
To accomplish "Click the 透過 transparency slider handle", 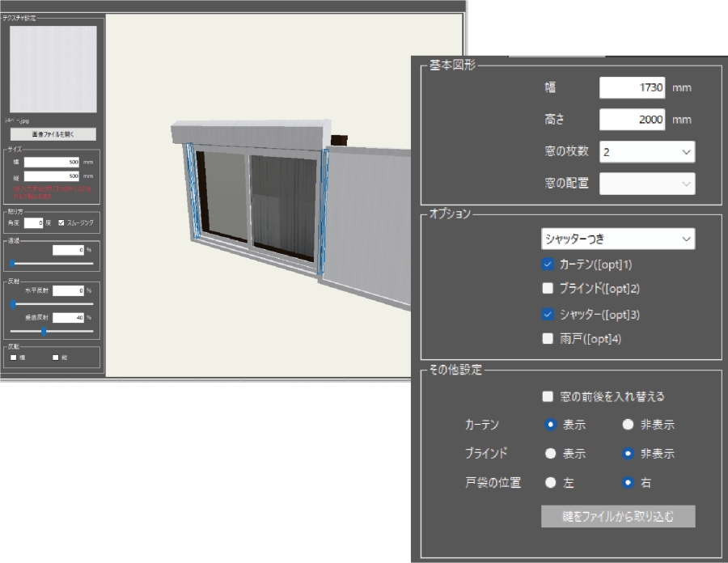I will pyautogui.click(x=12, y=263).
